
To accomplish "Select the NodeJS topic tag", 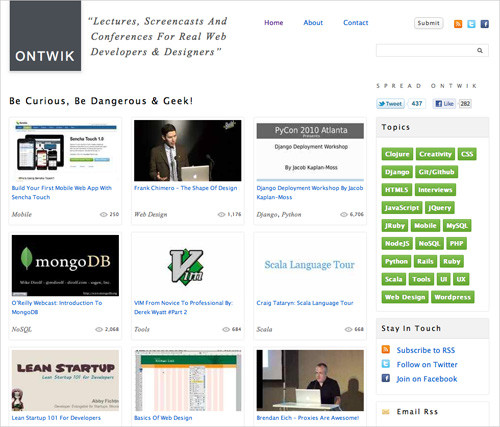I will [x=397, y=243].
